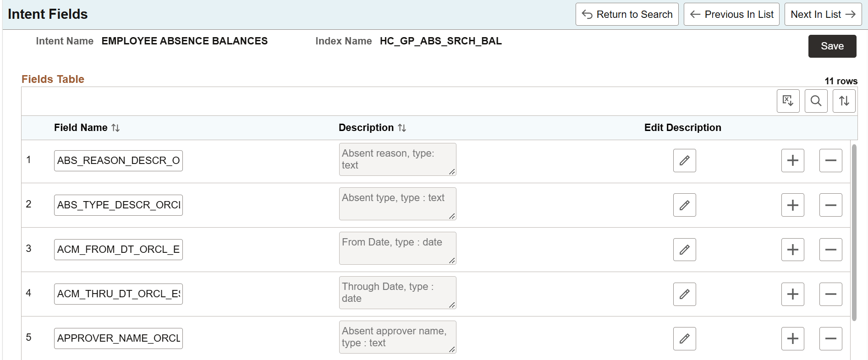The height and width of the screenshot is (360, 868).
Task: Sort by Description column
Action: pos(372,128)
